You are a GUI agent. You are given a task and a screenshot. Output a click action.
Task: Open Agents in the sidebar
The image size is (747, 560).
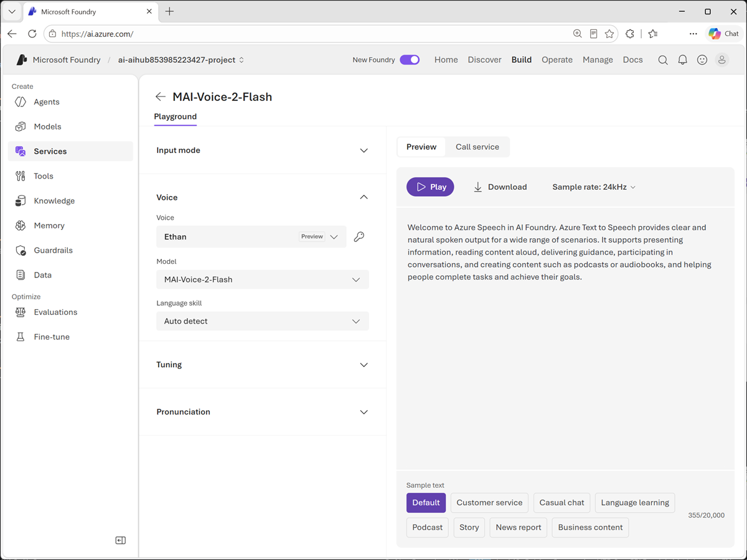70,102
